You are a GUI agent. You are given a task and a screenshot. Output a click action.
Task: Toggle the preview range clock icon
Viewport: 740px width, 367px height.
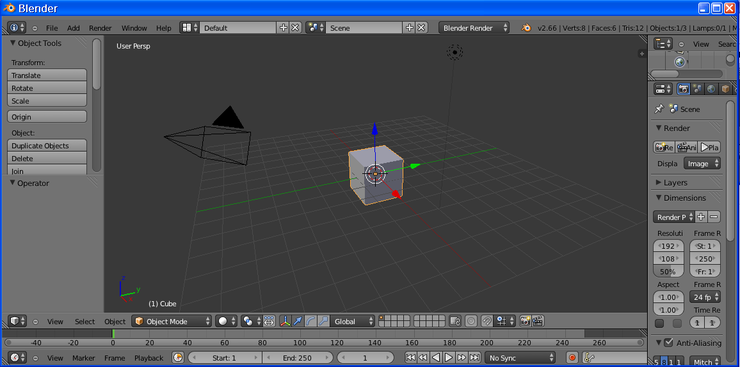(x=178, y=358)
